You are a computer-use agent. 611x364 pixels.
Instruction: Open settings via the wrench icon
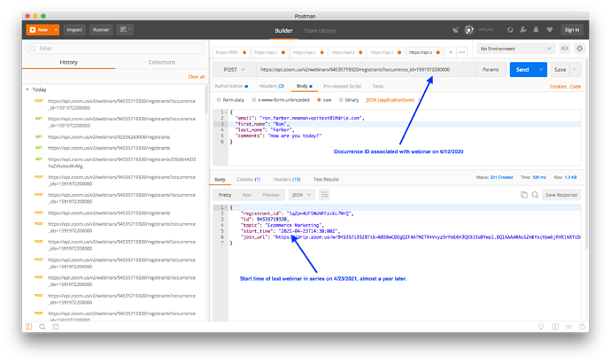tap(523, 29)
